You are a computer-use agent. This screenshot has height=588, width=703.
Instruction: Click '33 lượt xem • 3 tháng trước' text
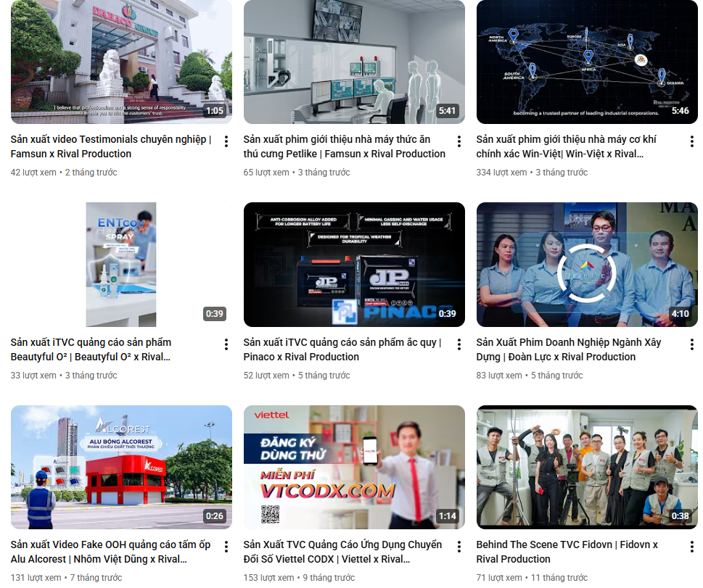pos(64,376)
